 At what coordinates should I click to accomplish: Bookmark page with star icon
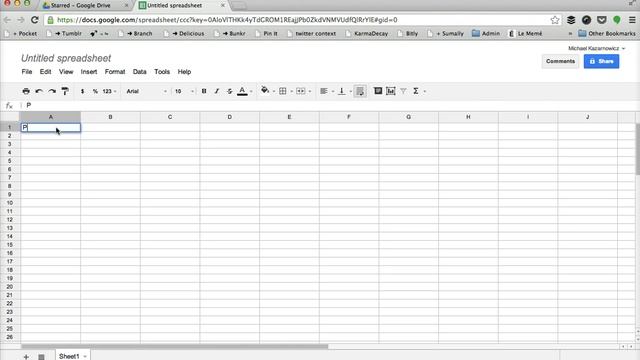555,20
